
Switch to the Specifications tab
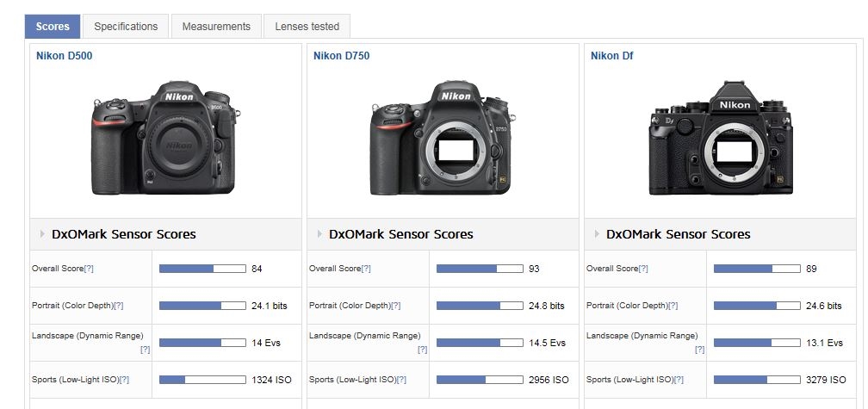click(126, 27)
